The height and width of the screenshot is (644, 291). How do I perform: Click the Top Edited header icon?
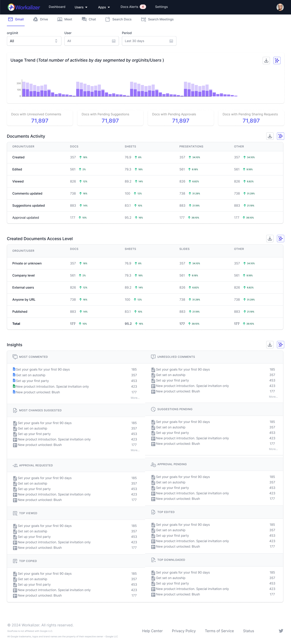click(x=153, y=512)
